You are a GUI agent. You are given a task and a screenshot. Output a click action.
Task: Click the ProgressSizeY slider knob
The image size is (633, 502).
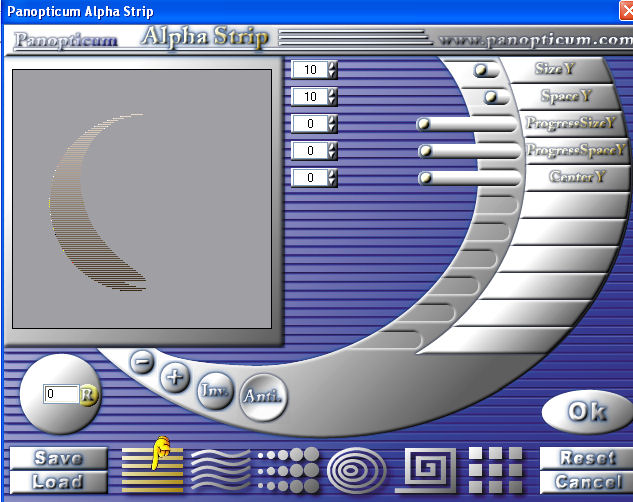click(423, 123)
